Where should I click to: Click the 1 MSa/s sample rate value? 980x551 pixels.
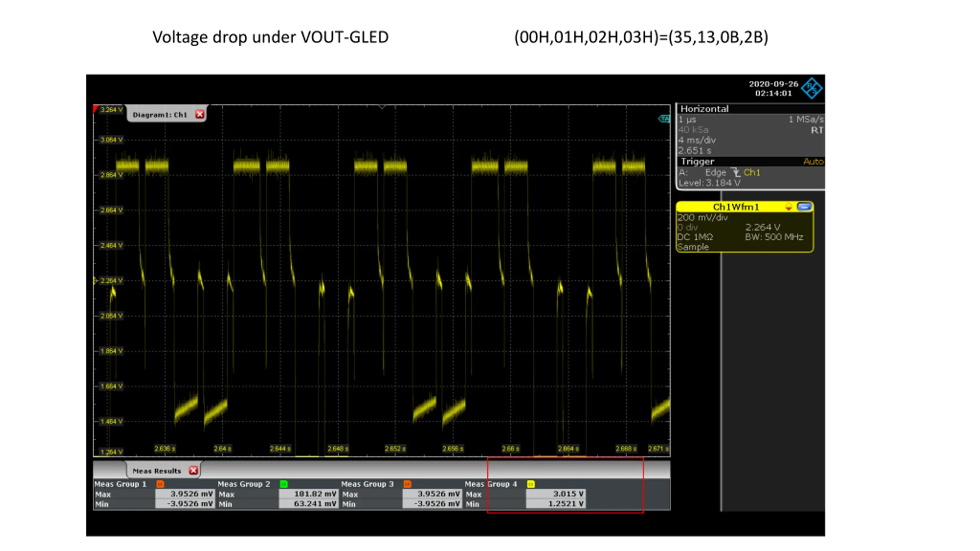(806, 119)
